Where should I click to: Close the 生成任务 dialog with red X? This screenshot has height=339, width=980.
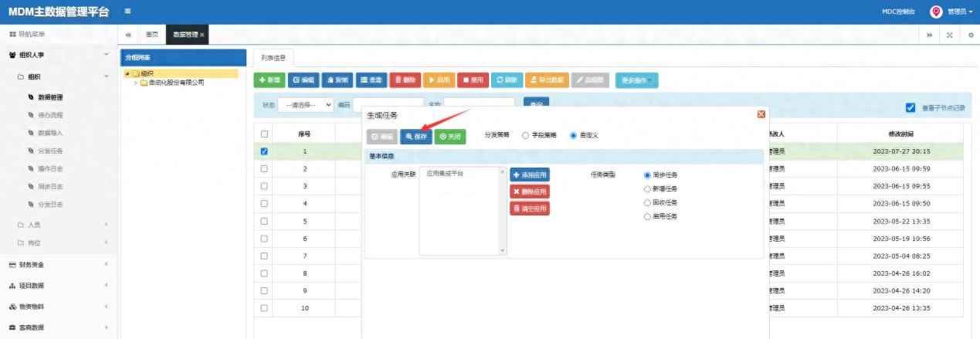tap(761, 114)
